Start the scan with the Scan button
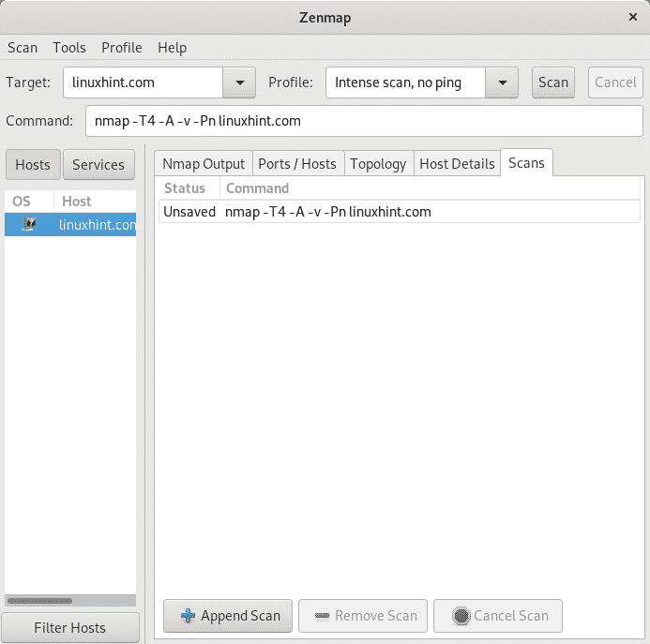Image resolution: width=650 pixels, height=644 pixels. click(x=553, y=82)
